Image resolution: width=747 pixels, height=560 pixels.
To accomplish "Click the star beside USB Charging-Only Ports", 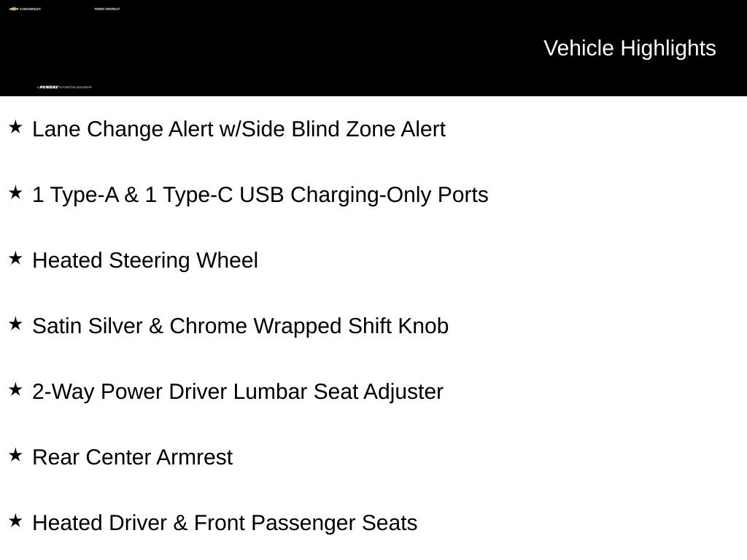I will point(15,192).
